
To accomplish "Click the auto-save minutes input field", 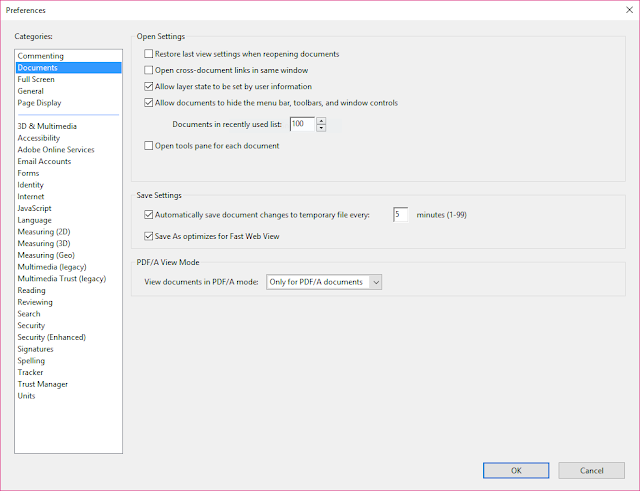I will [400, 215].
